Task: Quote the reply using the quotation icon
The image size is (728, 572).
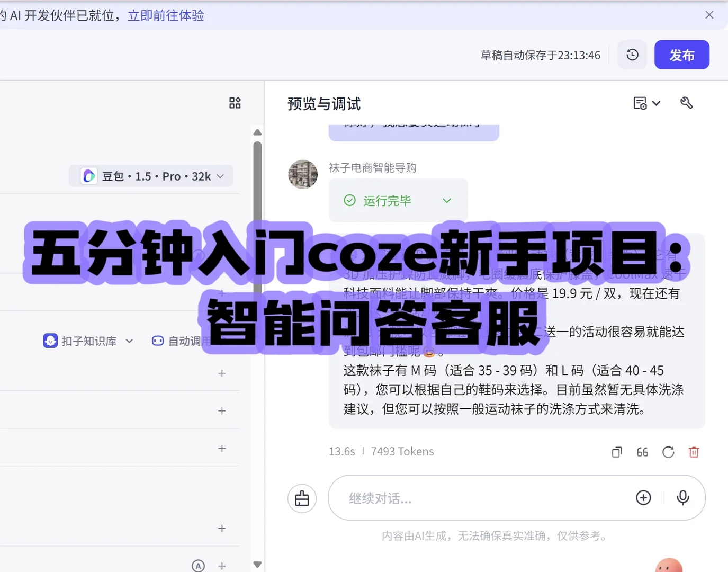Action: pos(642,452)
